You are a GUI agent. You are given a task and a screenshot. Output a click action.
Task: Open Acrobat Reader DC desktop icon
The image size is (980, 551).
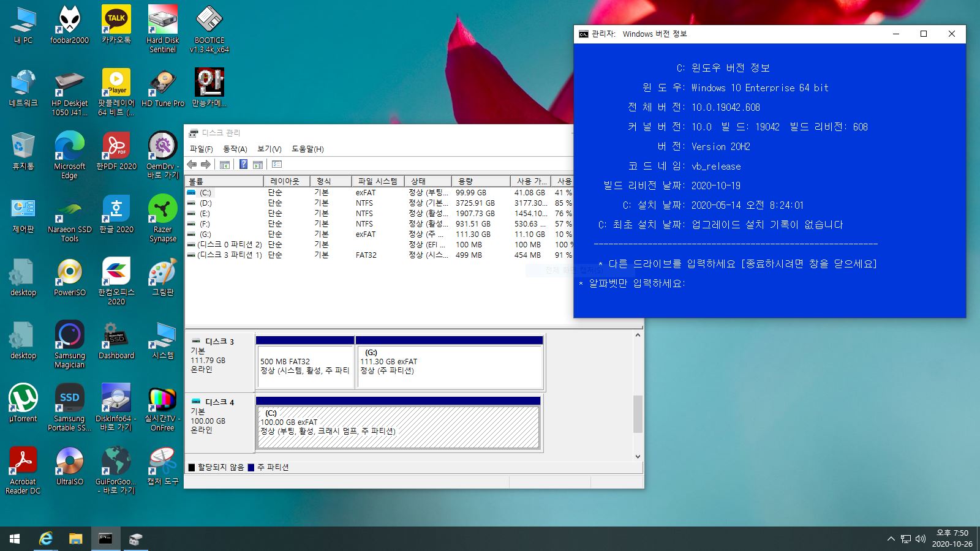click(23, 471)
